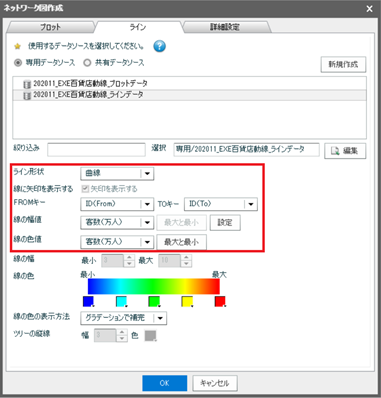Screen dimensions: 381x398
Task: Click 最大と最小 button in 線の幅値 row
Action: [x=182, y=223]
